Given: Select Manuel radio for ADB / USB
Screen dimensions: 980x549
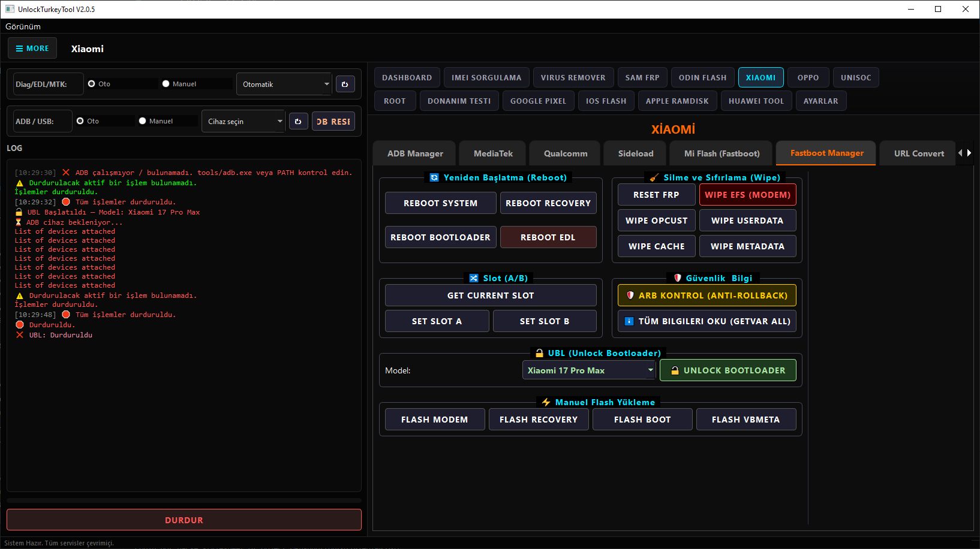Looking at the screenshot, I should [x=143, y=121].
